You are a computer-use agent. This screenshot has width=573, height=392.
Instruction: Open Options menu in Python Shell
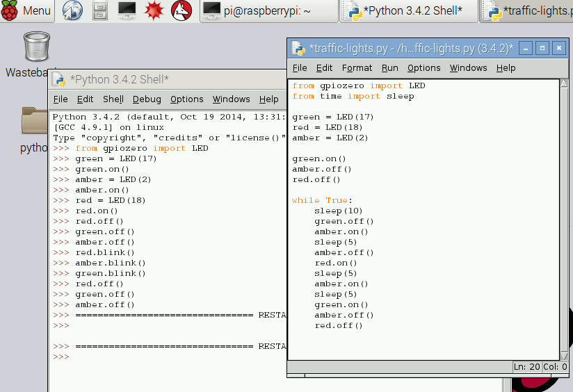click(187, 99)
